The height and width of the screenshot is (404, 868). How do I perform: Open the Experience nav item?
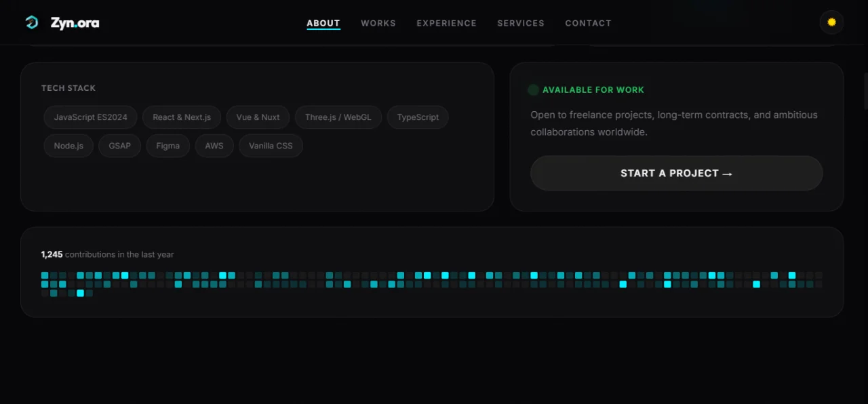[446, 23]
